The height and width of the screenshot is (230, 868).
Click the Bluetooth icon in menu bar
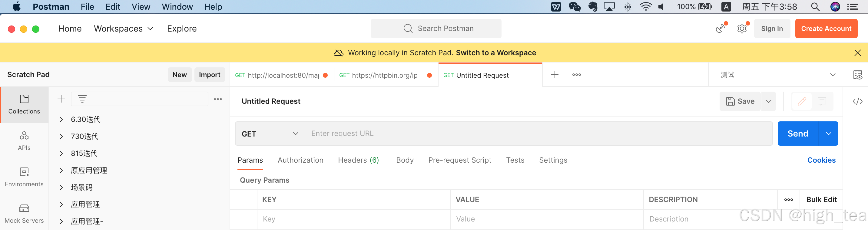click(628, 7)
